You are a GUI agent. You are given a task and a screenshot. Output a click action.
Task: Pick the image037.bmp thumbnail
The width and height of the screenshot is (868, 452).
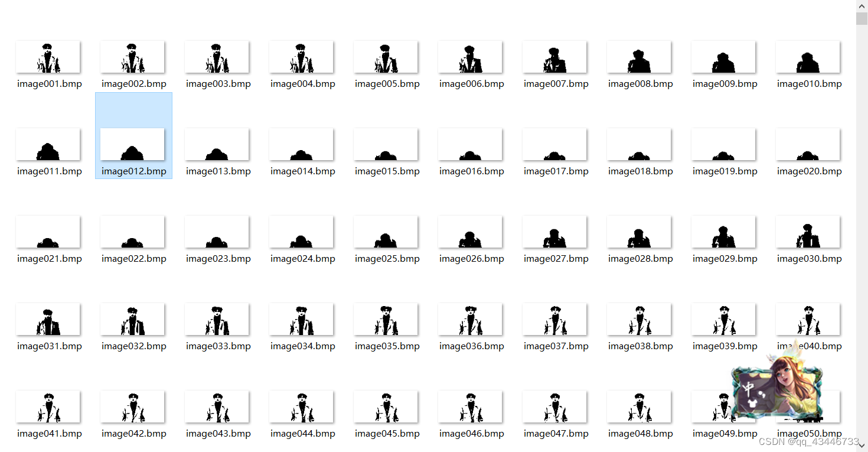pos(554,319)
